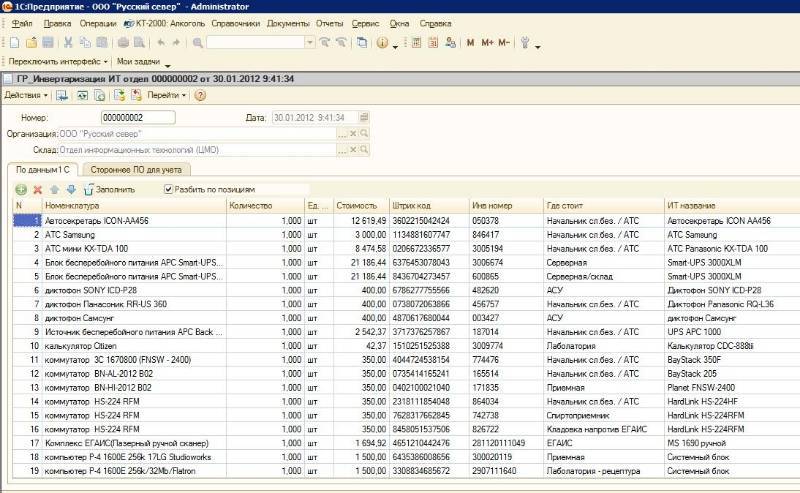Expand the Перейти dropdown
This screenshot has height=493, width=800.
tap(167, 95)
